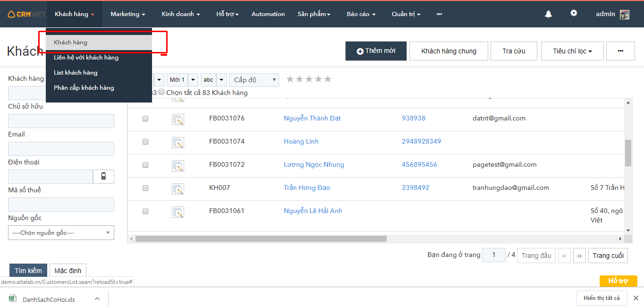The width and height of the screenshot is (644, 308).
Task: Expand the arrow next to Mới 1
Action: click(193, 80)
